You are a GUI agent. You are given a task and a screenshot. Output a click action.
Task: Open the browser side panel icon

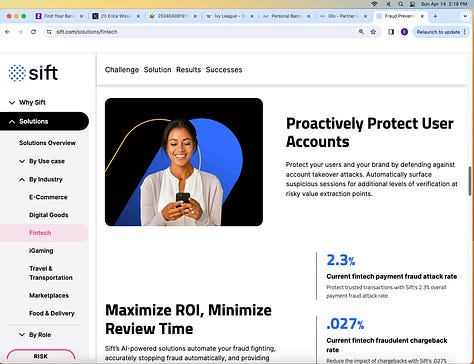tap(391, 32)
